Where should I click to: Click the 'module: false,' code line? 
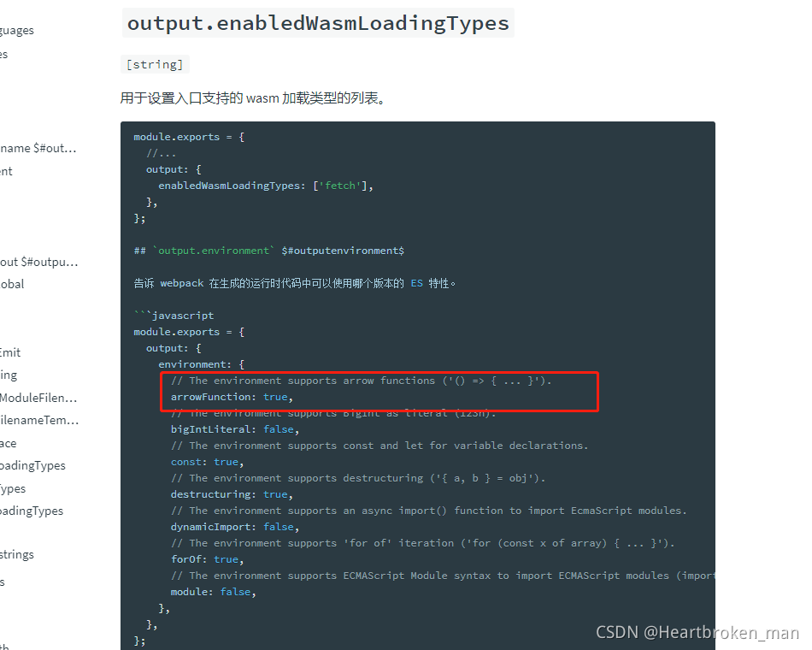tap(214, 592)
